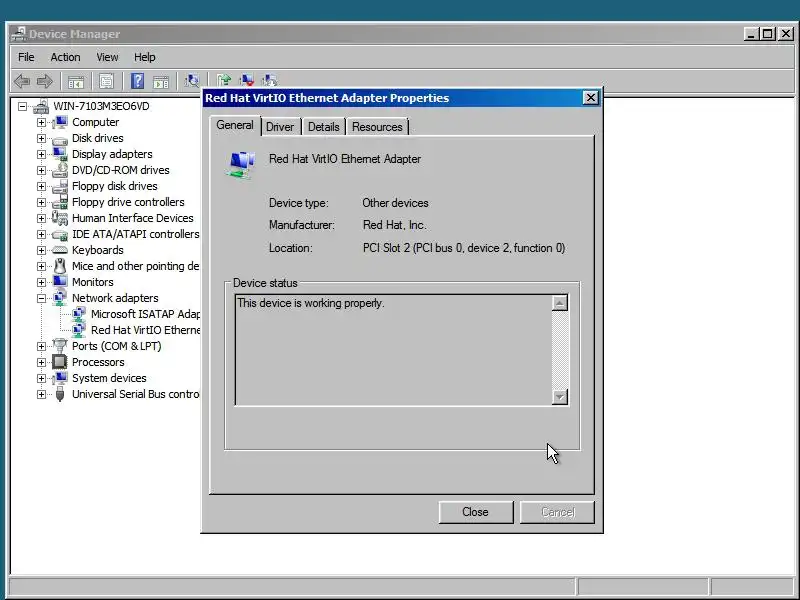Expand the Computer tree node
Screen dimensions: 800x600
pos(41,122)
